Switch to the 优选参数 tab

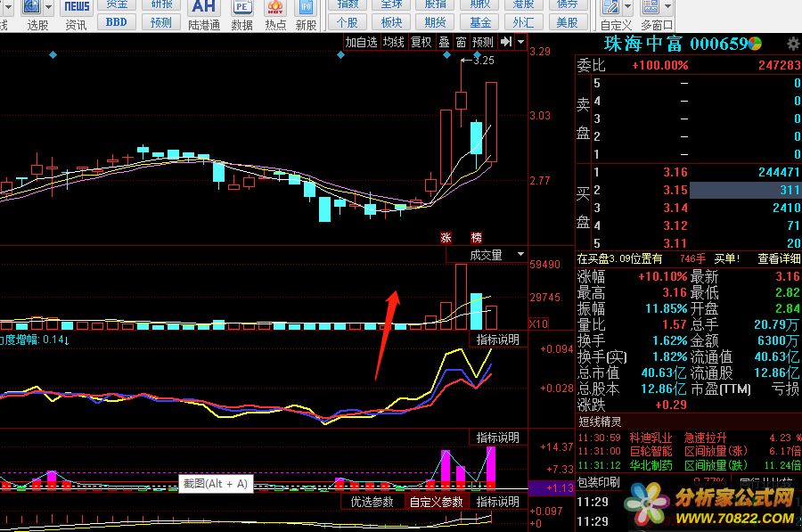[x=372, y=502]
